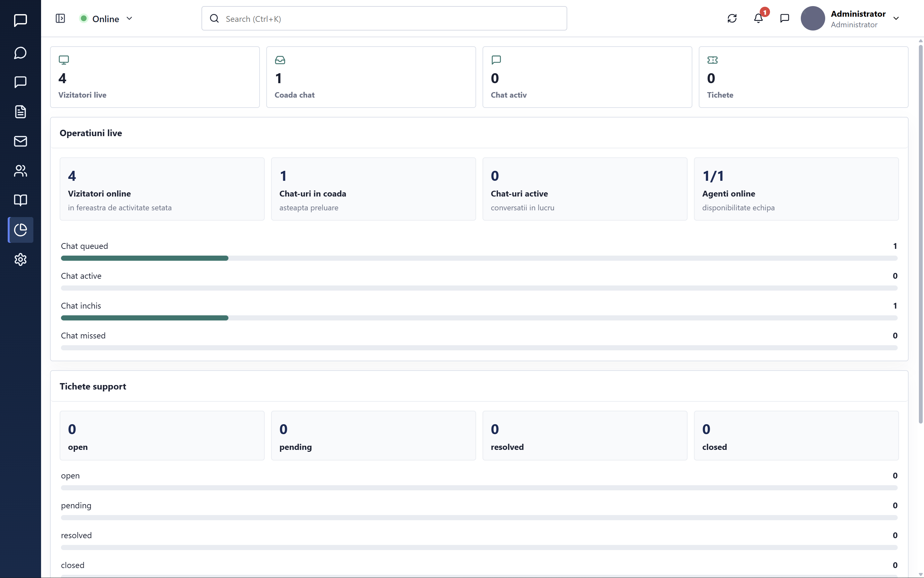
Task: Open the header chat message icon
Action: [x=785, y=18]
